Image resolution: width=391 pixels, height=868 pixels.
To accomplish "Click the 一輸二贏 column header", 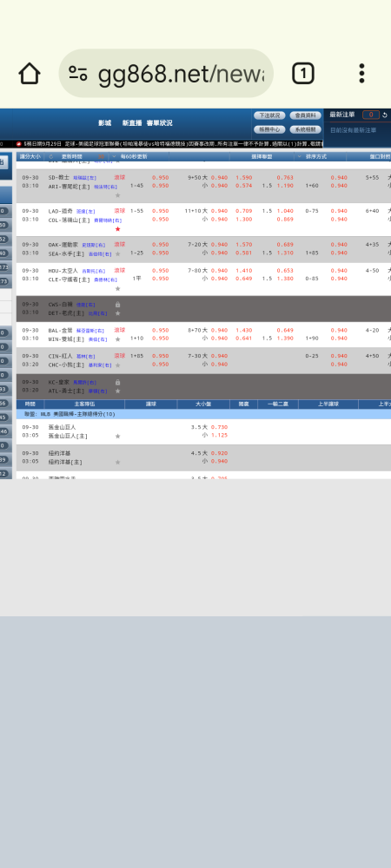I will (x=278, y=404).
